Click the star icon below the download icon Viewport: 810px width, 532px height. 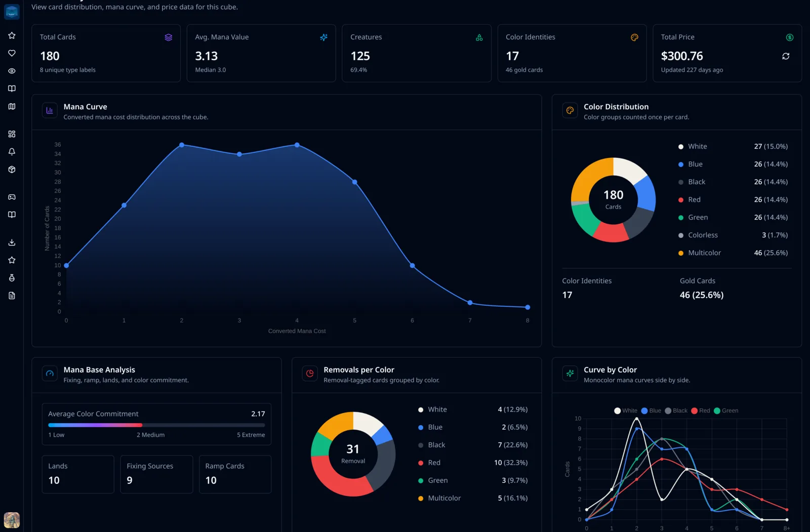tap(12, 260)
